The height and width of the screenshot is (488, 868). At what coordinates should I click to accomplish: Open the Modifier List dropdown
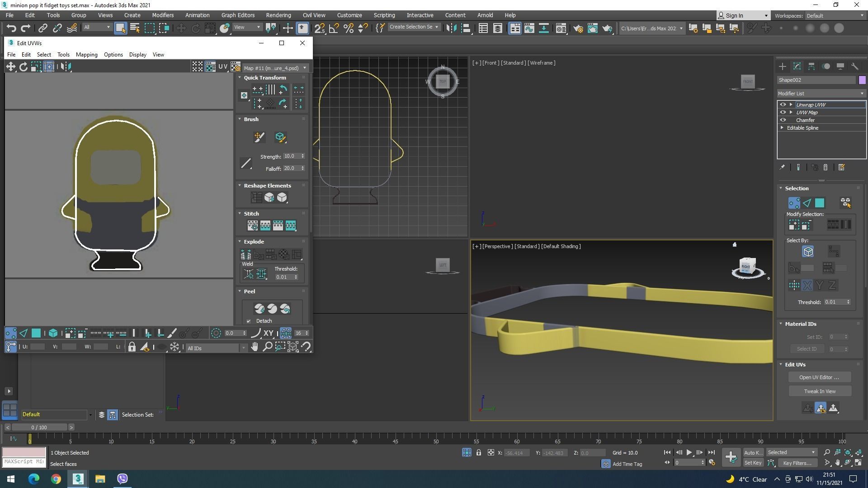(x=821, y=94)
